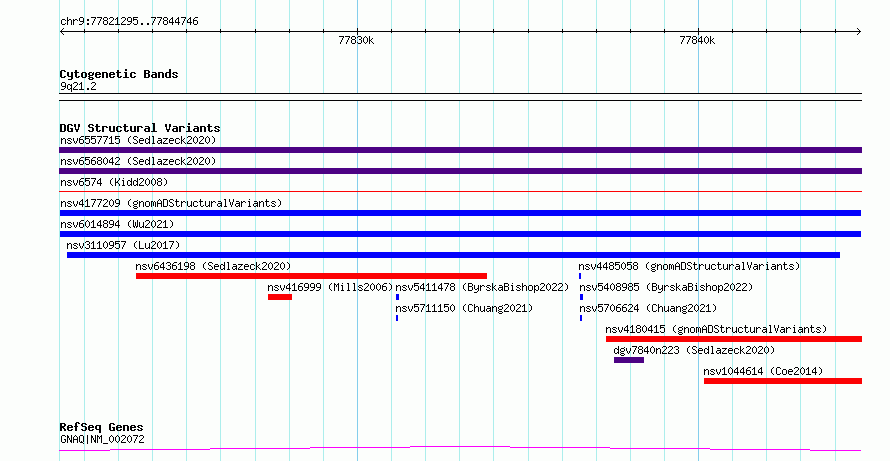This screenshot has width=890, height=461.
Task: Select the nsv1044614 (Coe2014) label
Action: 763,371
